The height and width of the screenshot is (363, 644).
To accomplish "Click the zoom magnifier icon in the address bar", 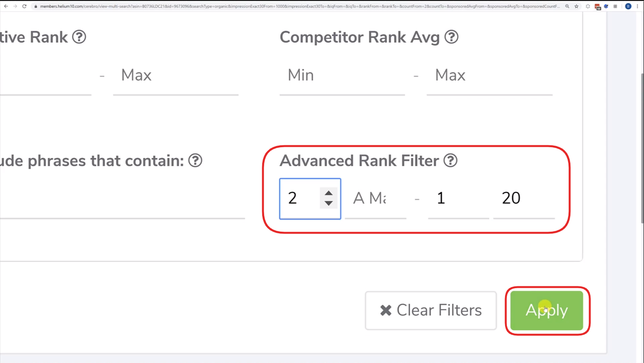I will point(567,6).
